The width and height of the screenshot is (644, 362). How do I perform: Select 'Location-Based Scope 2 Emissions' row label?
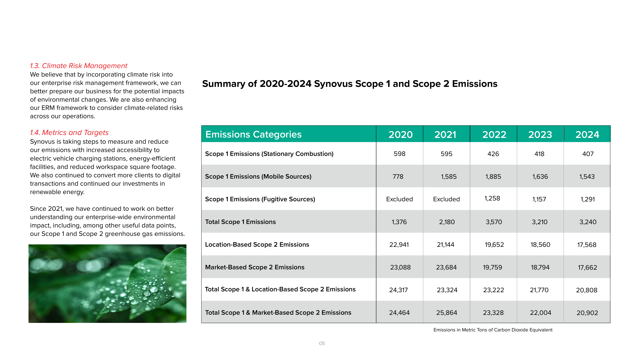pos(257,245)
